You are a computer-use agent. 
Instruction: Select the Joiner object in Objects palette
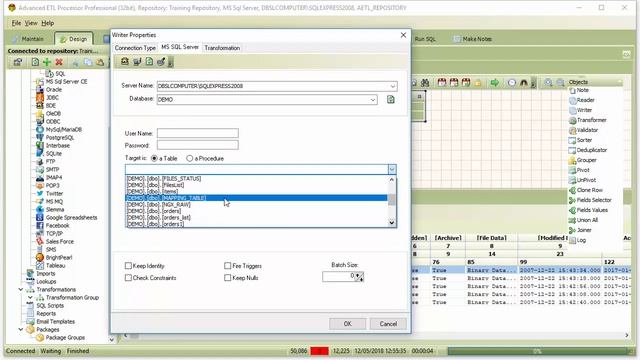580,230
